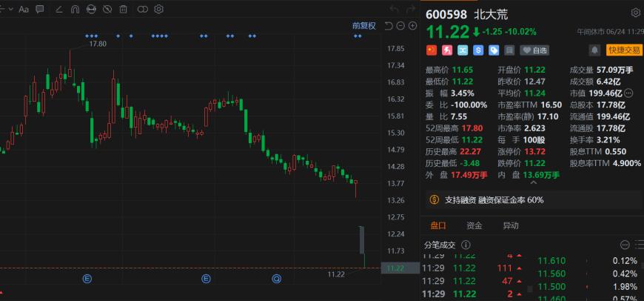644x301 pixels.
Task: Zoom out chart with minus button
Action: (400, 26)
